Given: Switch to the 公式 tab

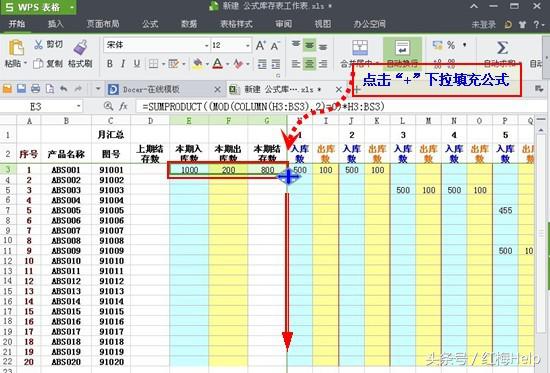Looking at the screenshot, I should [x=150, y=24].
